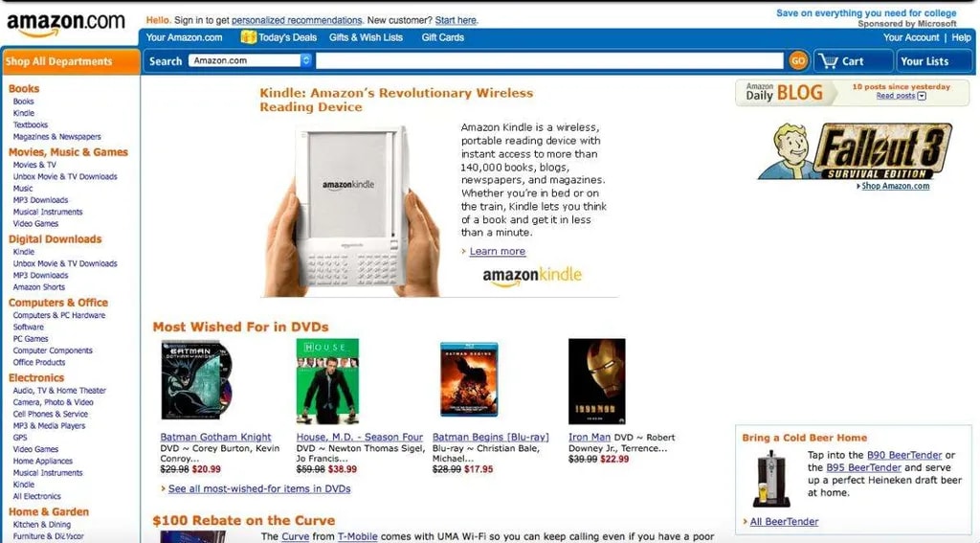Image resolution: width=980 pixels, height=543 pixels.
Task: Open the shopping Cart icon
Action: (829, 61)
